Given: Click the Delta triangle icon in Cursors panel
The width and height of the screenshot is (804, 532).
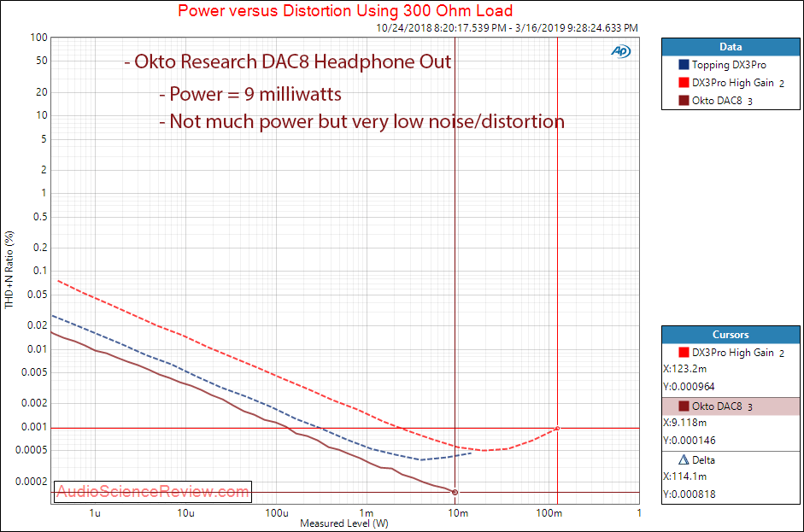Looking at the screenshot, I should [x=684, y=459].
